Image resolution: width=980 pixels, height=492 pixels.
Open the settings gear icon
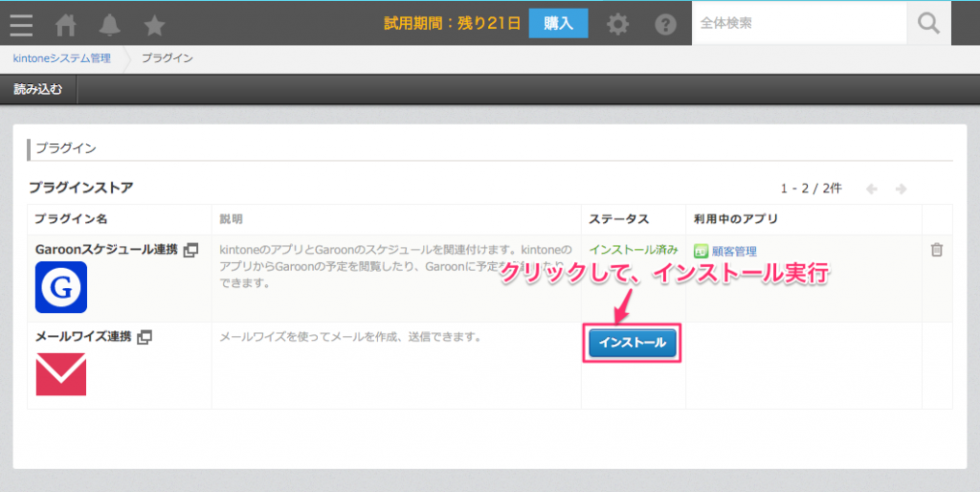coord(618,25)
